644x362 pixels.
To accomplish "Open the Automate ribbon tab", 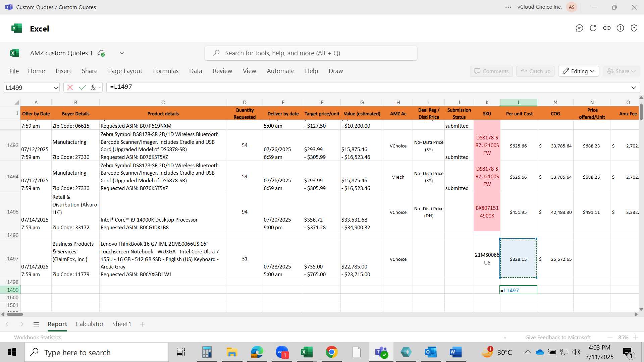I will [x=280, y=71].
